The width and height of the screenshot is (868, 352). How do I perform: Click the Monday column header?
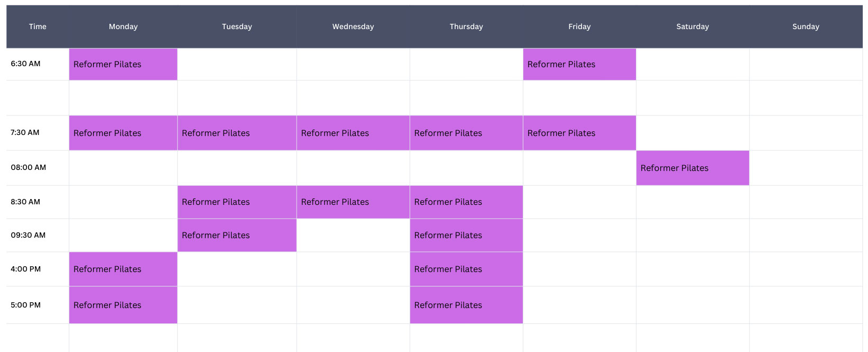point(123,26)
